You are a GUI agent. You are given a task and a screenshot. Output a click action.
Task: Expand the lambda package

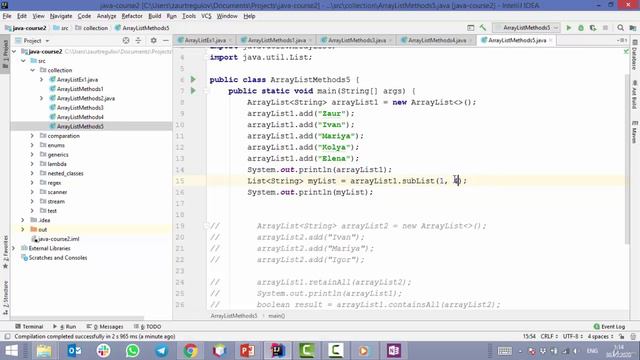coord(32,164)
